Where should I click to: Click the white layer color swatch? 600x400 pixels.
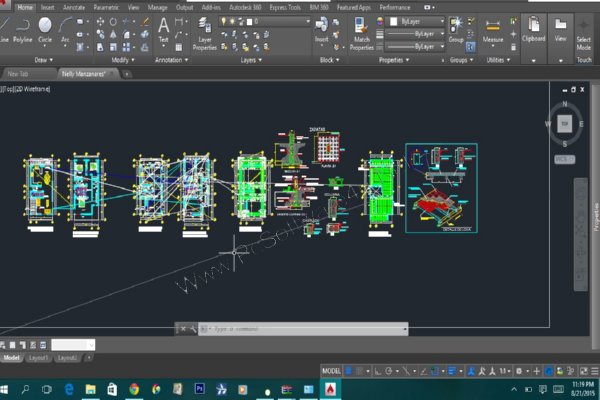point(249,22)
